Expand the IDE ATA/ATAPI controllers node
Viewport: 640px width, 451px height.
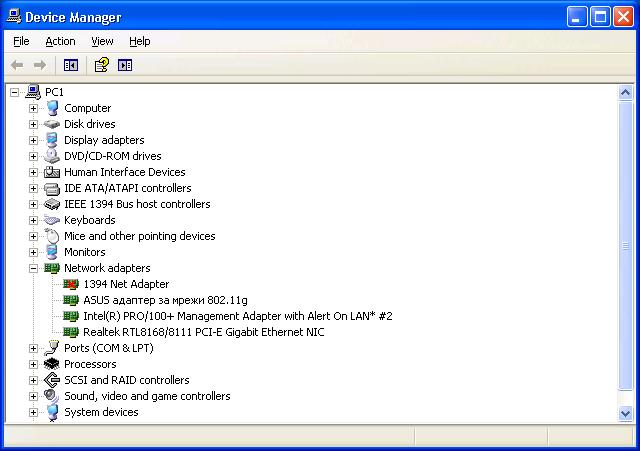[33, 188]
